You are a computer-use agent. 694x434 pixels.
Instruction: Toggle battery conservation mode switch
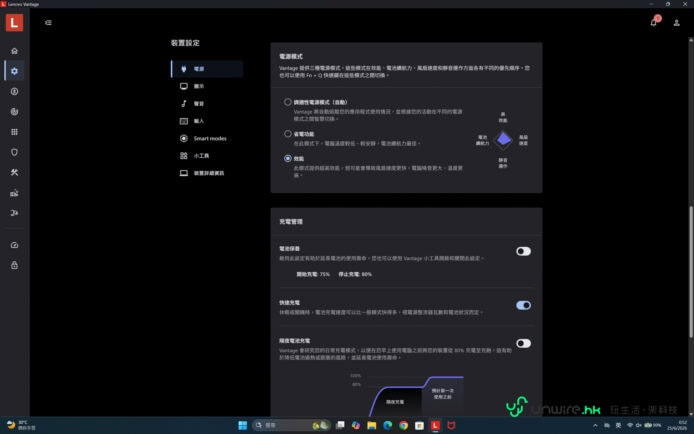523,251
